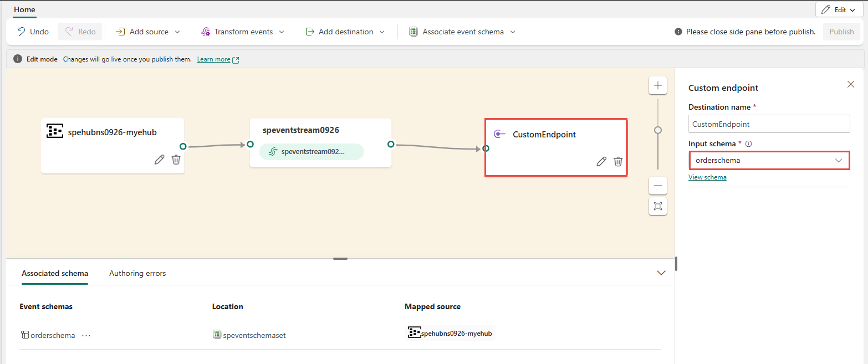Switch to the Authoring errors tab
The image size is (868, 364).
click(137, 273)
